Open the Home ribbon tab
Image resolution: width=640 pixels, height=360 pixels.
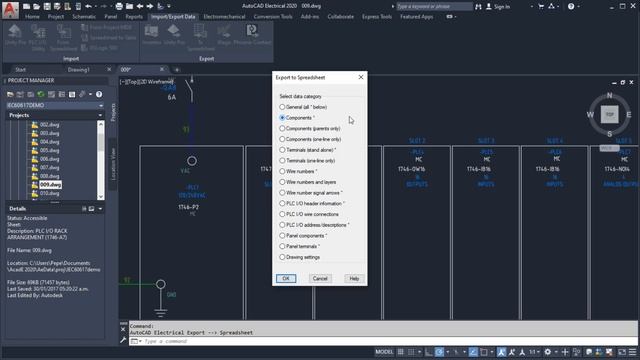(32, 17)
